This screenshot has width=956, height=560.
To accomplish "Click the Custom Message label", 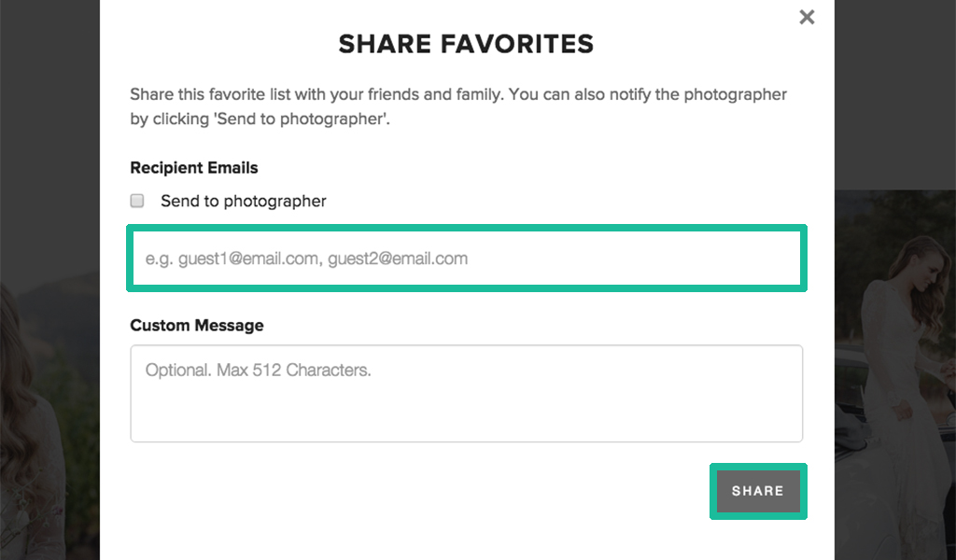I will tap(197, 326).
